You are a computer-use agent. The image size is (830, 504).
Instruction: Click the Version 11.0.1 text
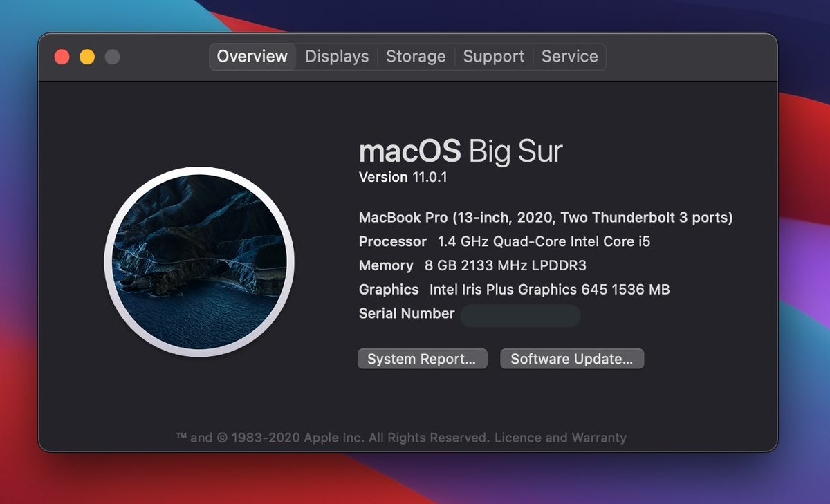(403, 177)
